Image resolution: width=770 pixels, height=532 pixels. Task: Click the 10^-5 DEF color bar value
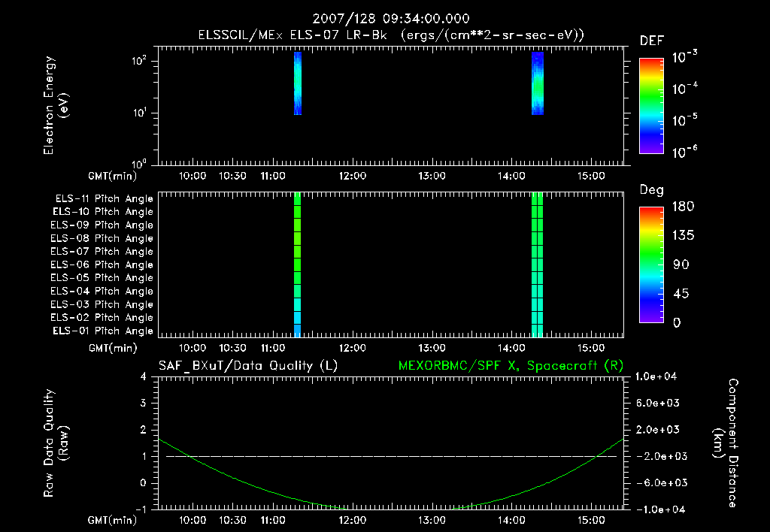(684, 120)
